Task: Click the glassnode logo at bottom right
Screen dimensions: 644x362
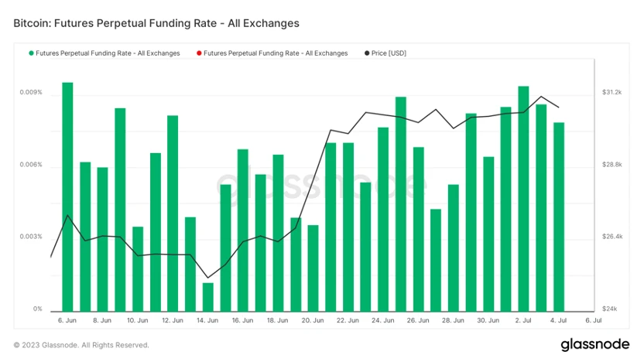Action: click(594, 344)
